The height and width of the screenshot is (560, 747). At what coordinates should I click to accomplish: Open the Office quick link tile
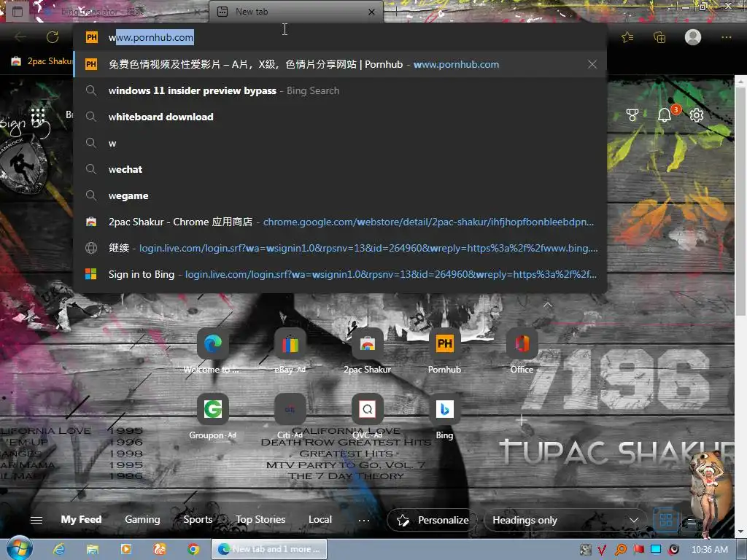[x=522, y=351]
